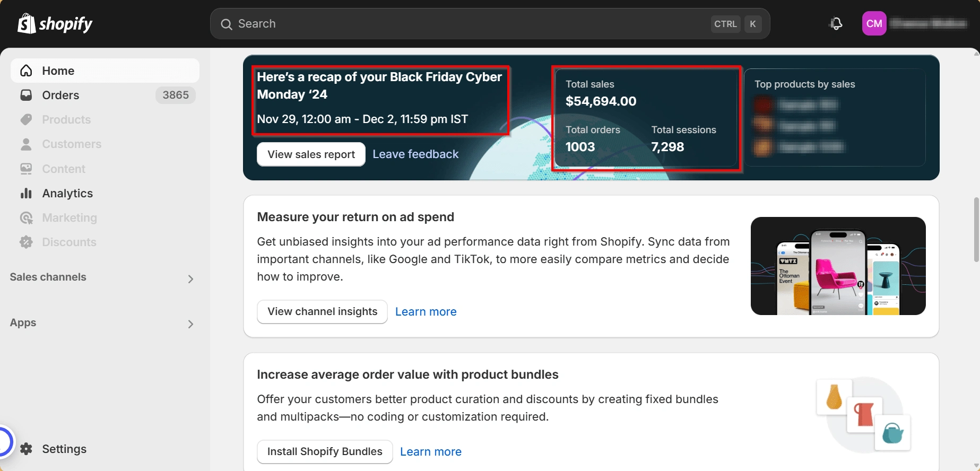Image resolution: width=980 pixels, height=471 pixels.
Task: Click the Marketing target icon
Action: coord(26,218)
